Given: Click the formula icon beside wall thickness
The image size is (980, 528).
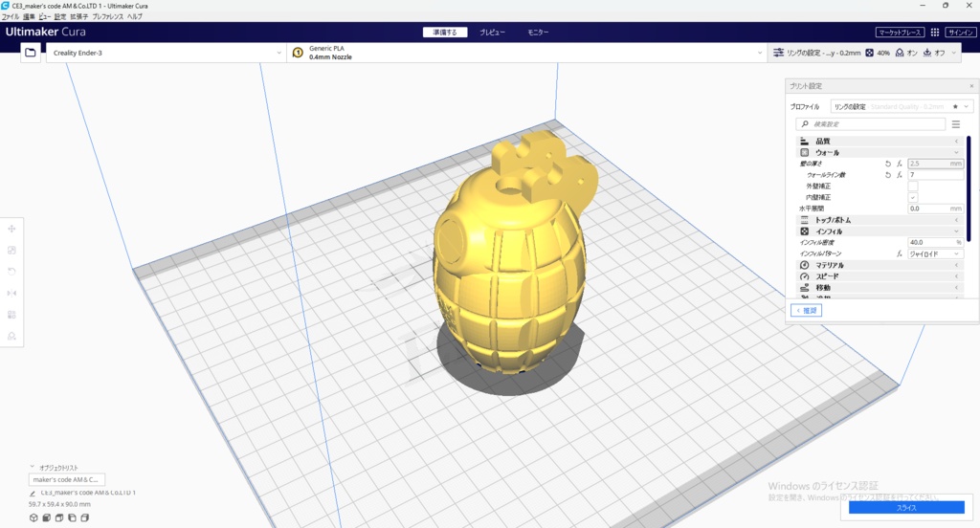Looking at the screenshot, I should [900, 164].
